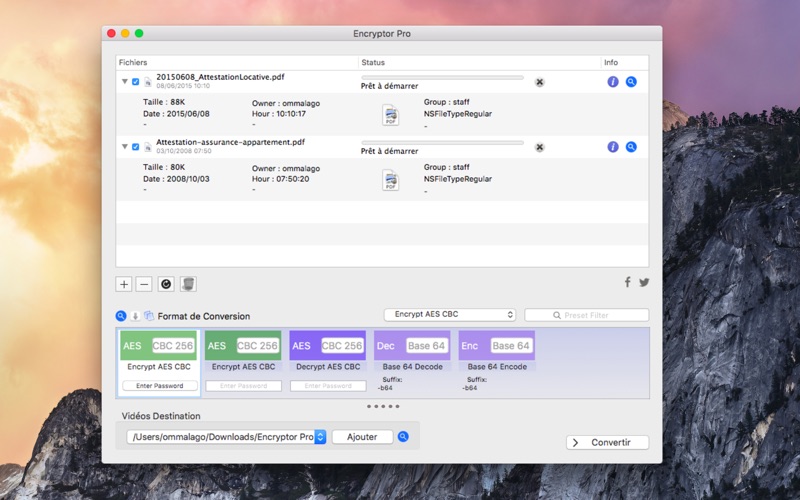Click the plus button to add files

tap(124, 284)
